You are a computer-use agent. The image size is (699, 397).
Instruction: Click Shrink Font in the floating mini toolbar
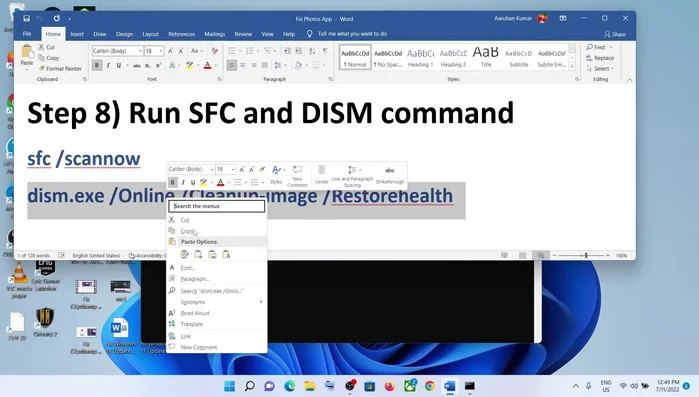point(252,169)
